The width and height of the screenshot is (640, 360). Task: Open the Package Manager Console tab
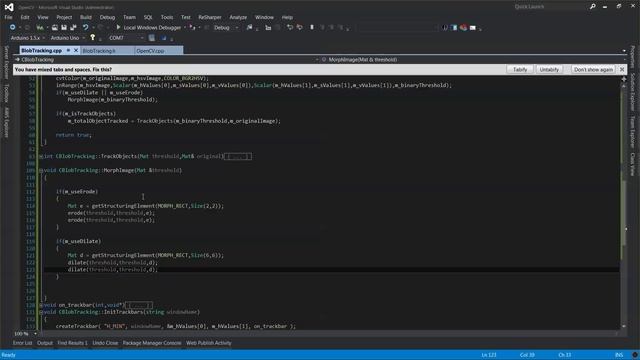click(x=152, y=343)
